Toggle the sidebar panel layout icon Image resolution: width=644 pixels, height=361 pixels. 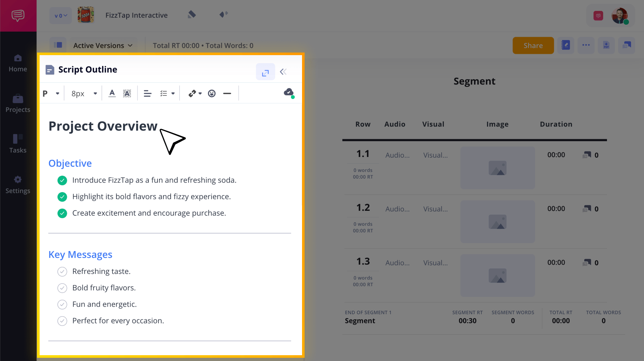coord(58,45)
